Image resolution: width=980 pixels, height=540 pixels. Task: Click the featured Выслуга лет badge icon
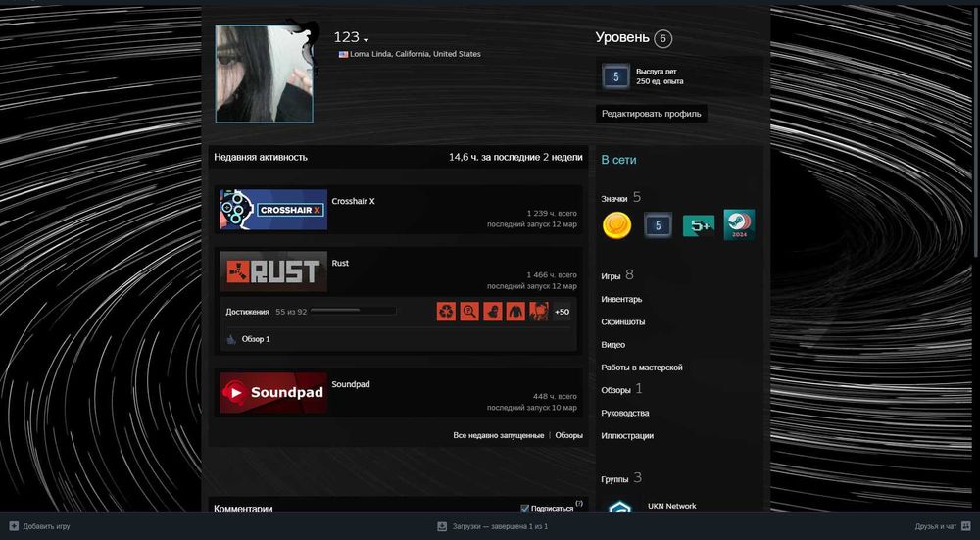point(615,76)
